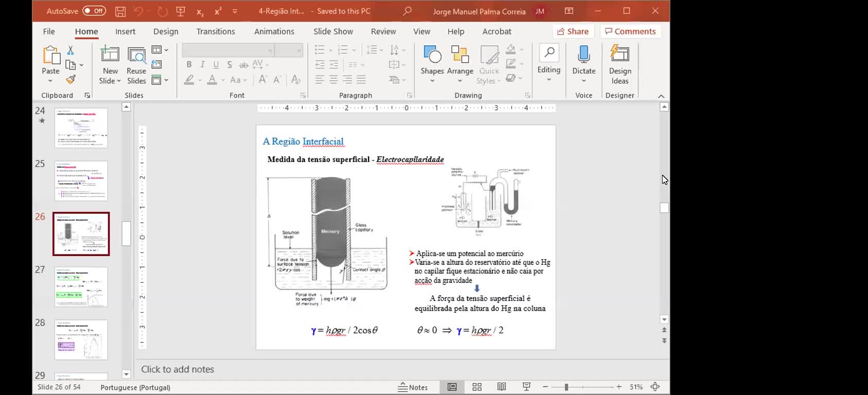Screen dimensions: 868x395
Task: Collapse the ribbon with the chevron
Action: pyautogui.click(x=661, y=96)
